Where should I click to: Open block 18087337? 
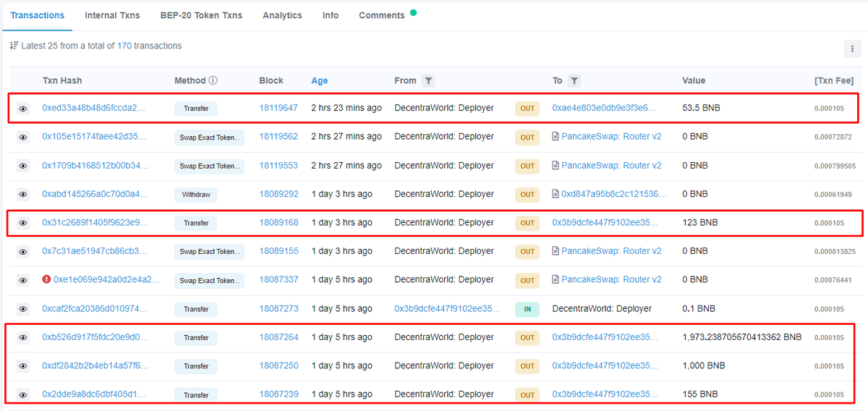coord(278,279)
